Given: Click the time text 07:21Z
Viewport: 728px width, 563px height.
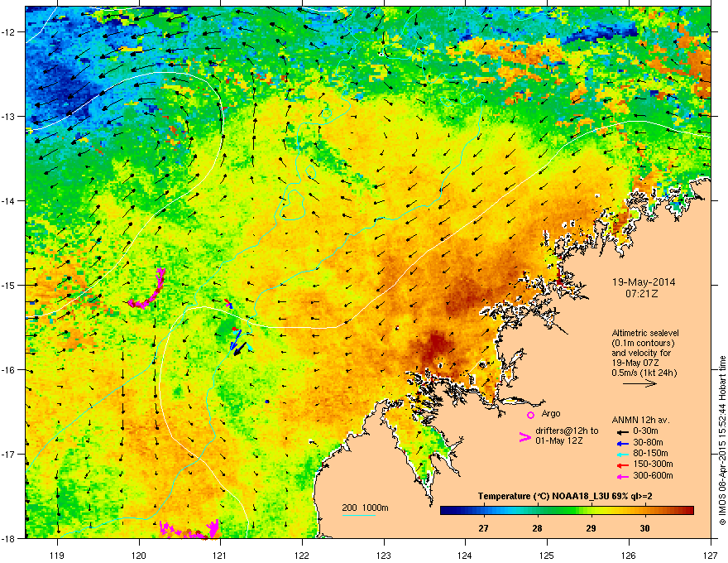Looking at the screenshot, I should pos(642,294).
